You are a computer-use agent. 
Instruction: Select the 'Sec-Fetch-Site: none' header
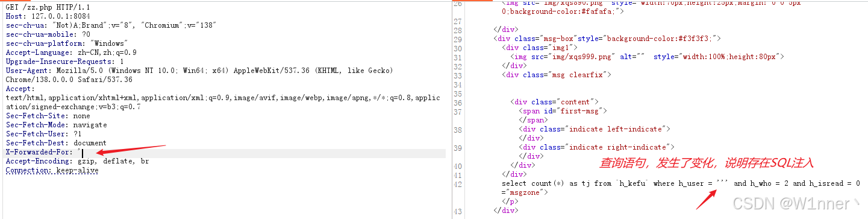point(48,116)
